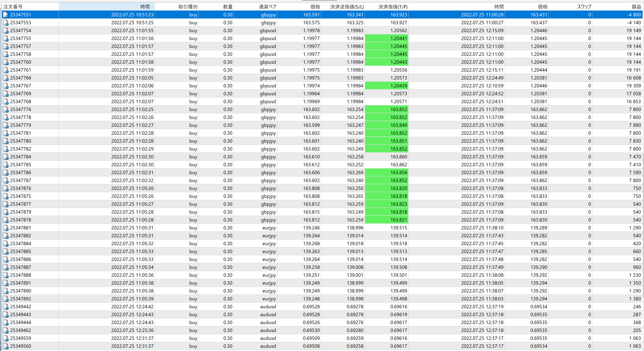
Task: Sort by the 取引種別 column header
Action: tap(177, 7)
